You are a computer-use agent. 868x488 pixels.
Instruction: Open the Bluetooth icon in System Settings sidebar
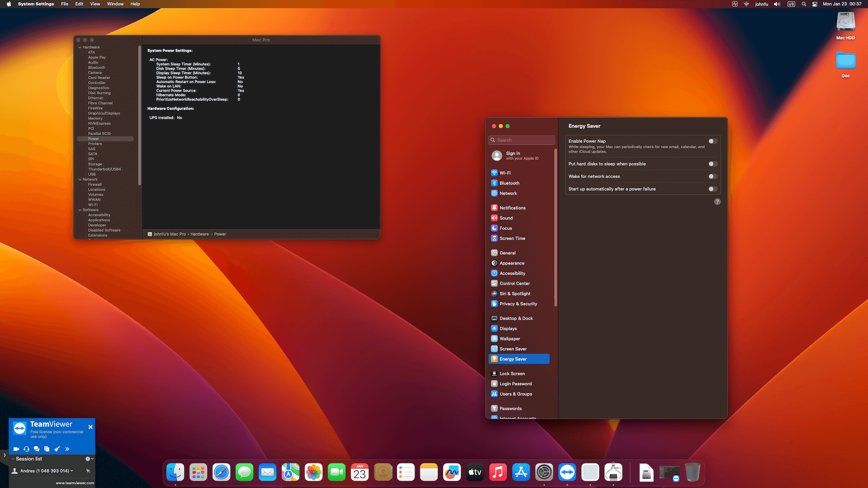(x=494, y=183)
